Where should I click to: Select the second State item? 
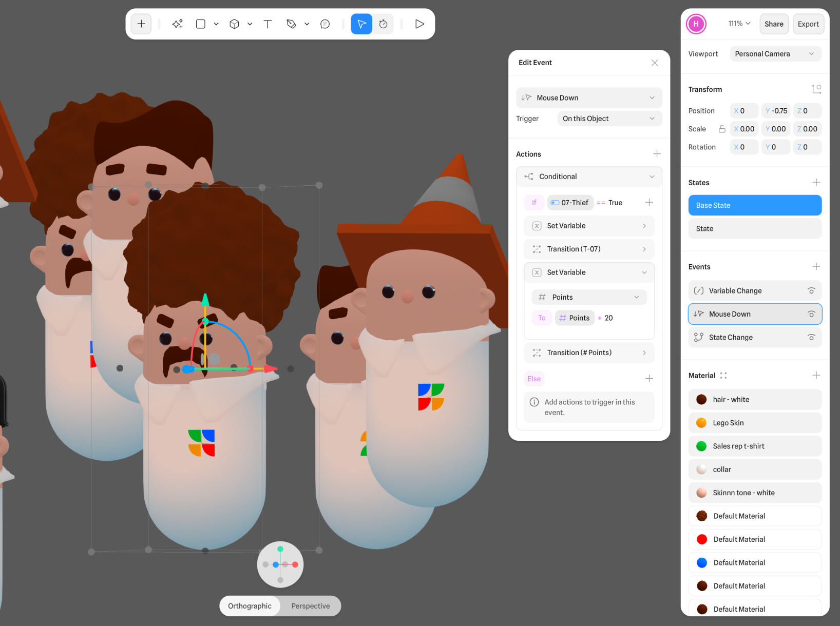point(755,229)
